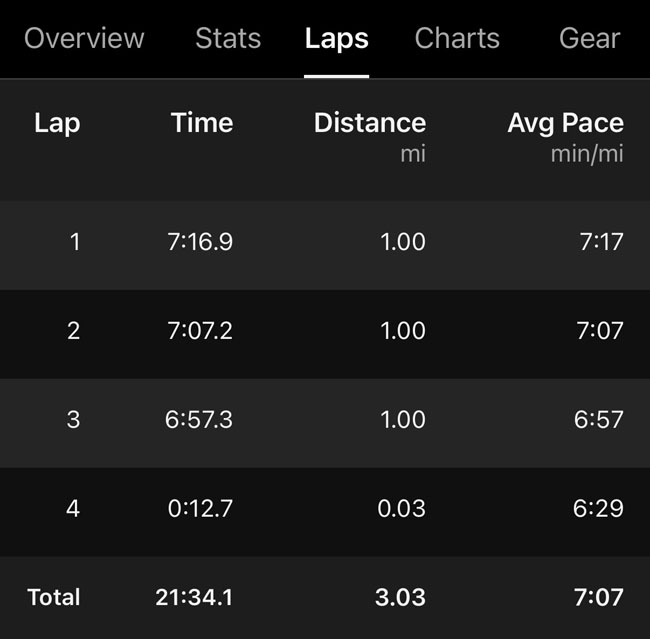Viewport: 650px width, 639px height.
Task: Click lap 4 pace 6:29
Action: click(599, 508)
